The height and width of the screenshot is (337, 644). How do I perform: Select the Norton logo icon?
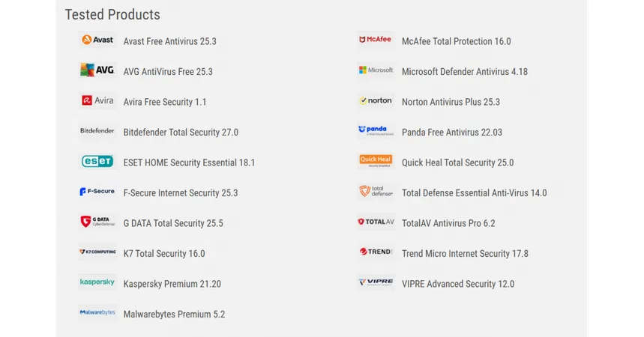pos(376,100)
